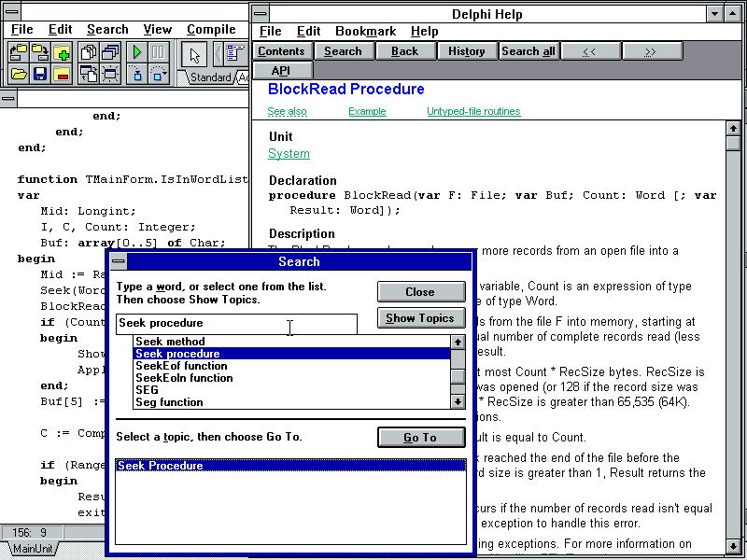This screenshot has width=747, height=560.
Task: Open the Help menu in Delphi Help
Action: click(425, 32)
